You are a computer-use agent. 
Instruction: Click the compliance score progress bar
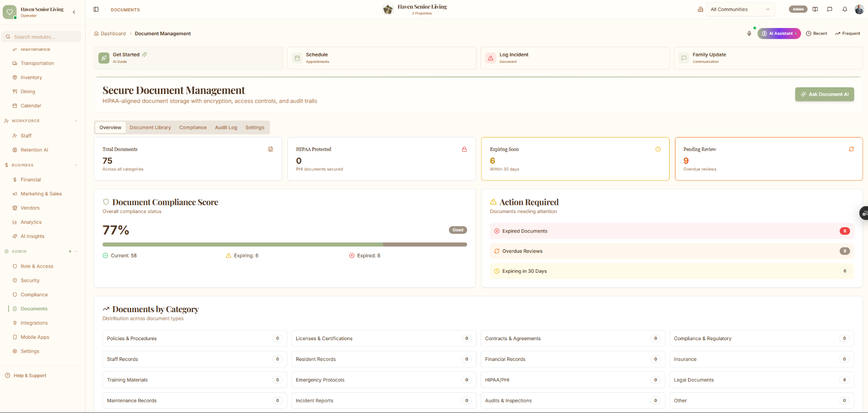pyautogui.click(x=285, y=245)
